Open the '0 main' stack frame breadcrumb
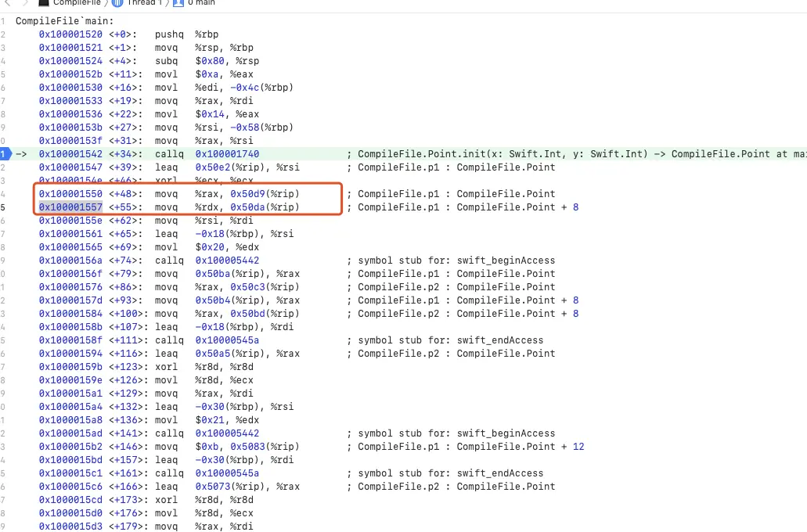This screenshot has height=532, width=807. point(201,2)
